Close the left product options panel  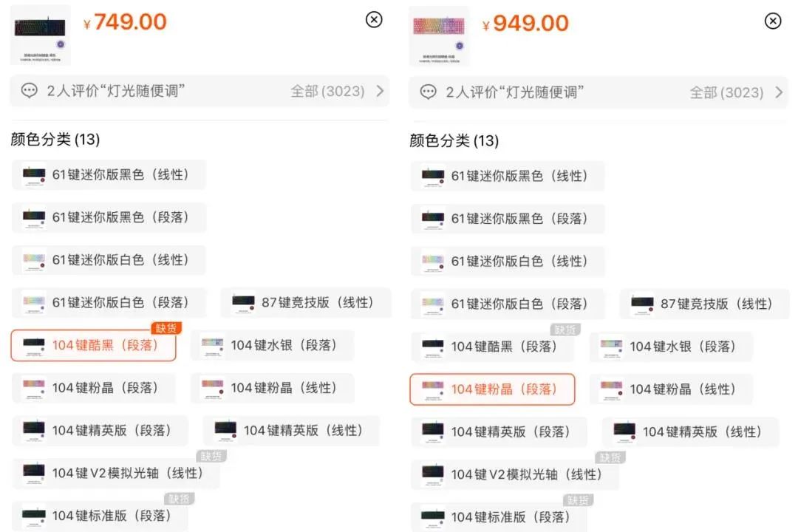[x=375, y=20]
